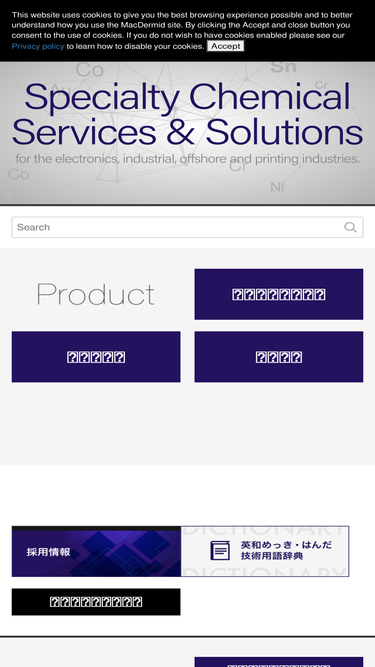Screen dimensions: 375x667
Task: Click the black button under recruitment banner
Action: [96, 602]
